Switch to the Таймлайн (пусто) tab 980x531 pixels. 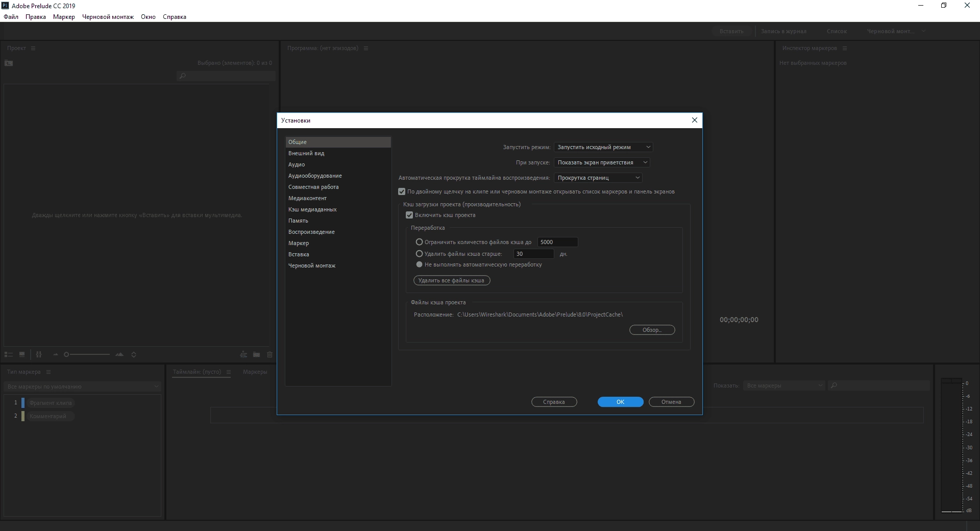tap(197, 372)
